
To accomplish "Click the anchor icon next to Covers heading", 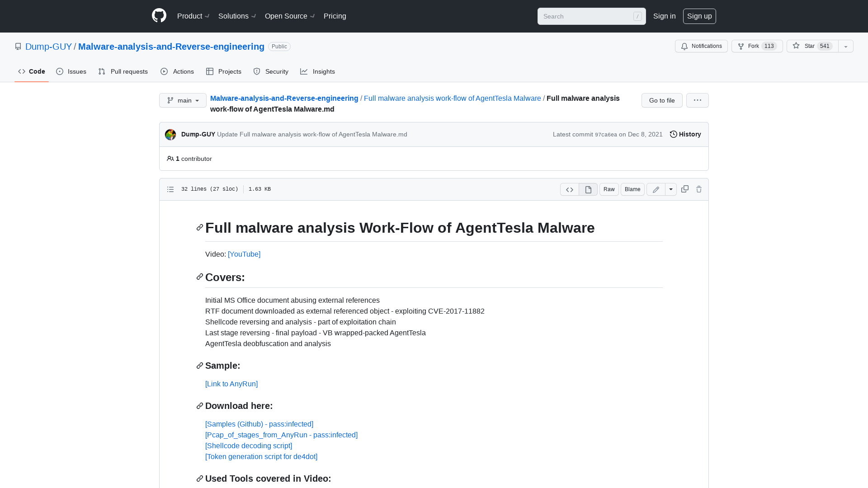I will click(x=200, y=277).
